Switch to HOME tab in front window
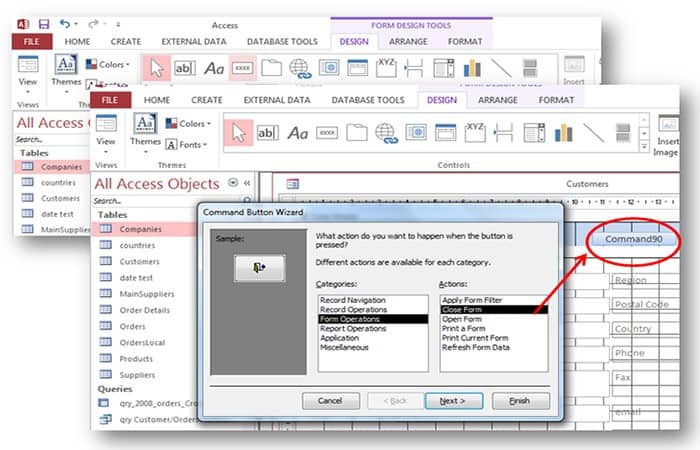The image size is (700, 450). [x=157, y=100]
